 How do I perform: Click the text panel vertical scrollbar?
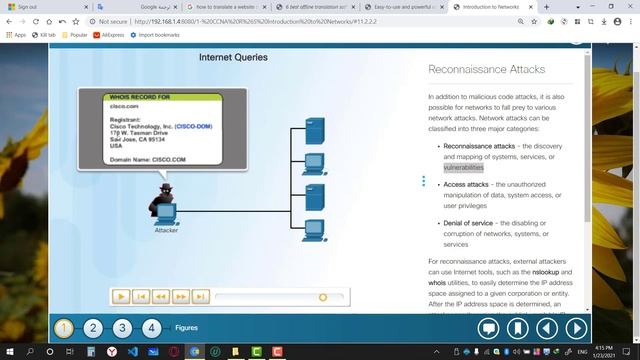[587, 139]
